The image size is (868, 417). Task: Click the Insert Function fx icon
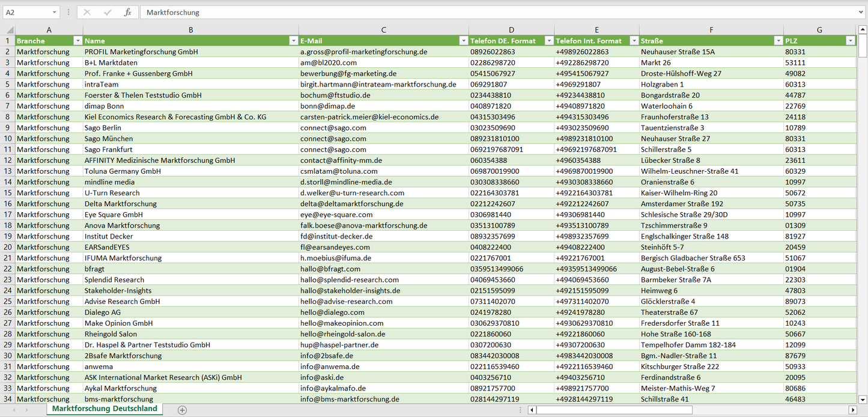(127, 12)
